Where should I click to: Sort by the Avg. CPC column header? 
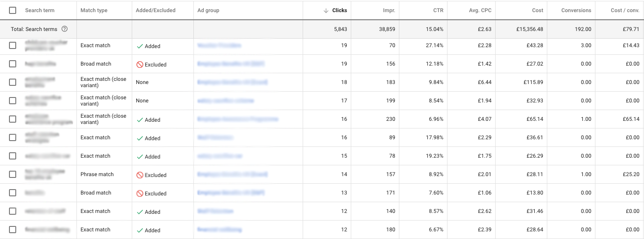(481, 10)
